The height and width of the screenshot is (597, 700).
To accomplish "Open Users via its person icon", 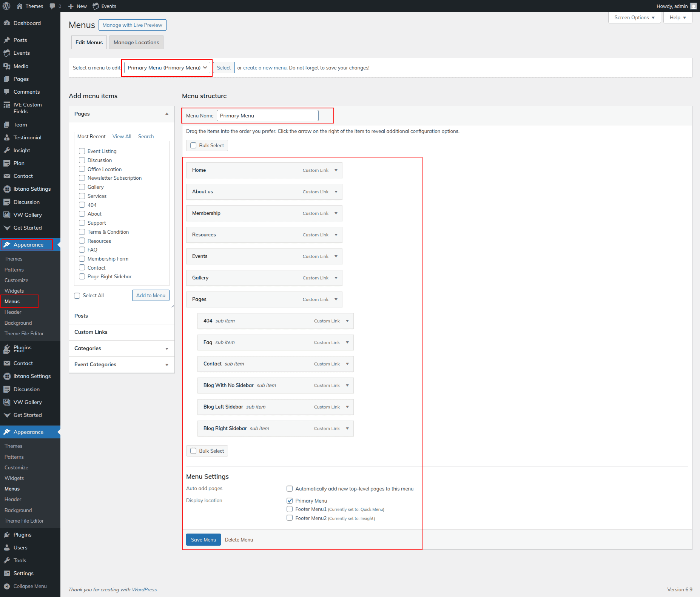I will point(7,548).
